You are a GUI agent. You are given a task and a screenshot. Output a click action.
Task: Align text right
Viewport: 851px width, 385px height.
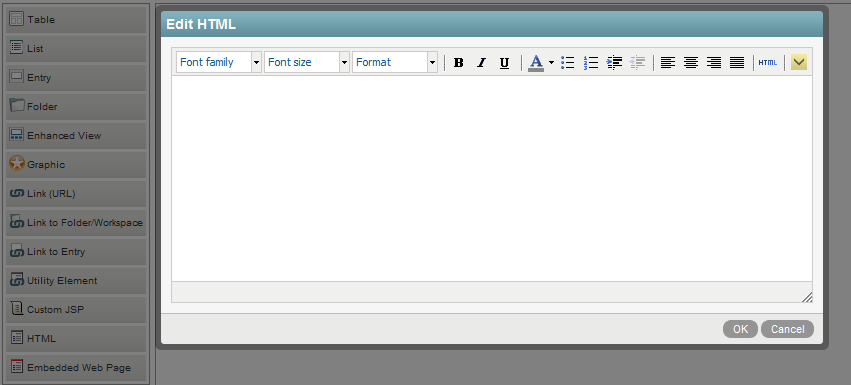click(x=714, y=62)
